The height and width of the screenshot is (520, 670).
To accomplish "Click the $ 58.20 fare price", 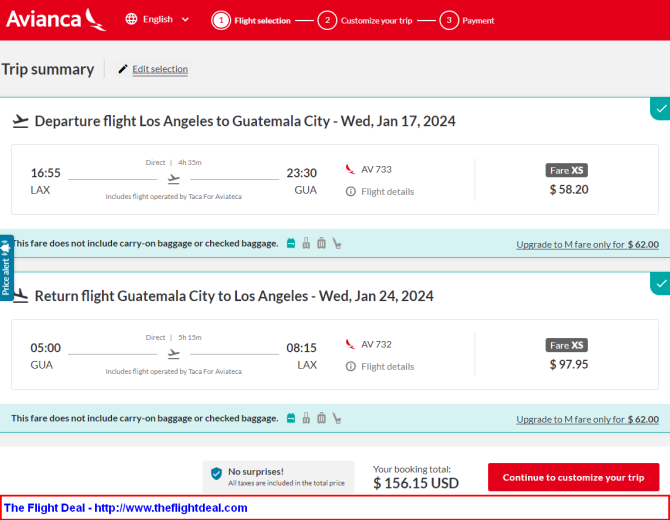I will click(x=569, y=189).
